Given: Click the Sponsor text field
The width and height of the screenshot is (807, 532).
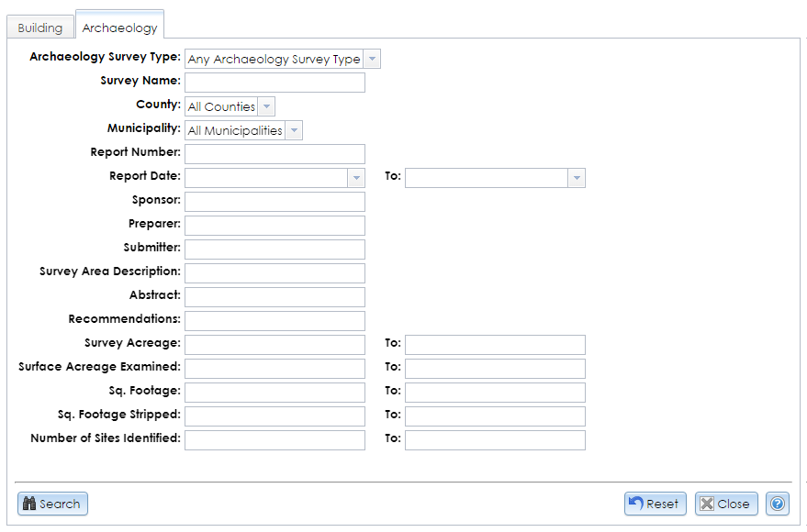Looking at the screenshot, I should point(275,200).
